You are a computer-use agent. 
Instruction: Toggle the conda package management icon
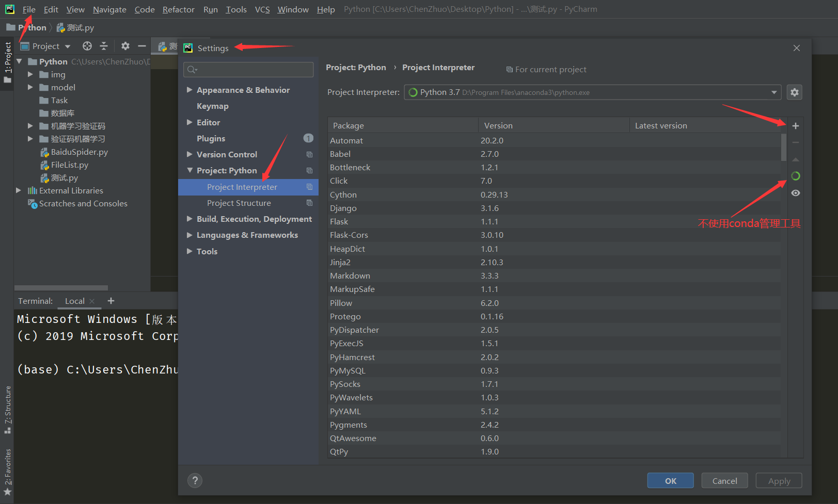pos(795,176)
